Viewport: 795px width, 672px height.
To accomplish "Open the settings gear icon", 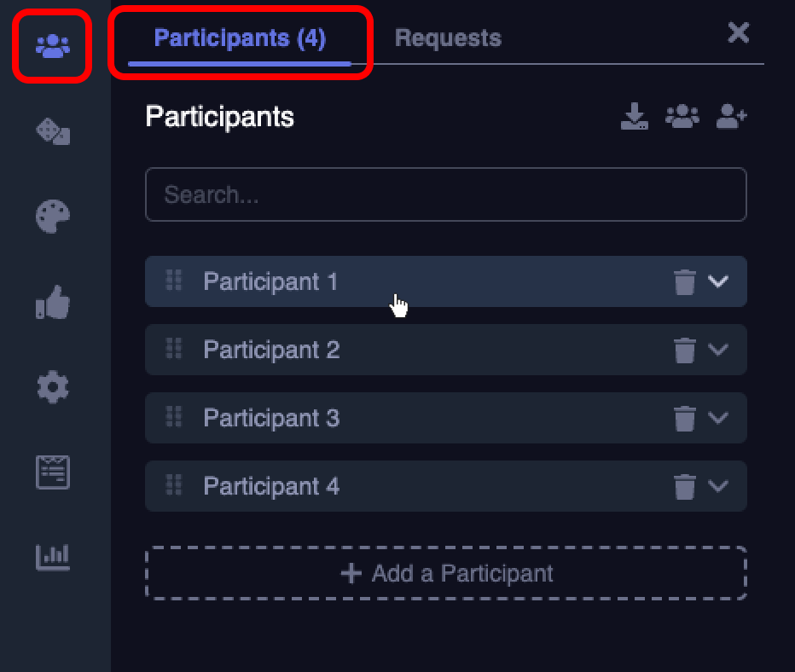I will pyautogui.click(x=52, y=388).
